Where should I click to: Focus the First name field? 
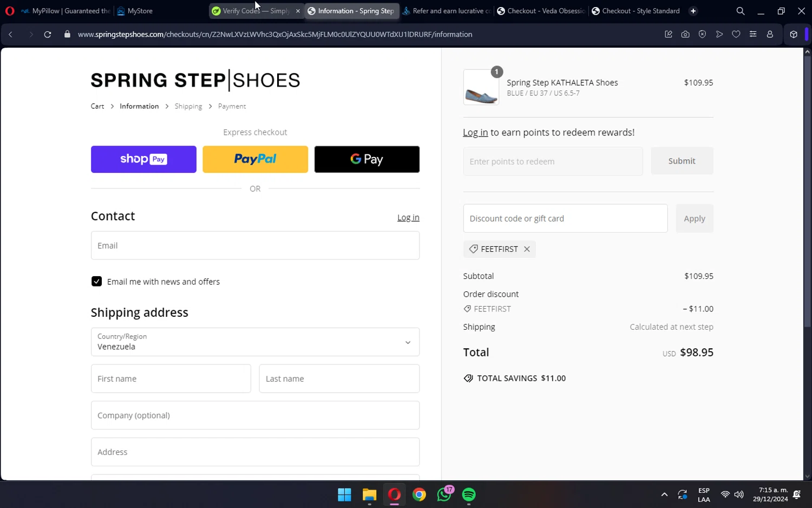coord(171,379)
